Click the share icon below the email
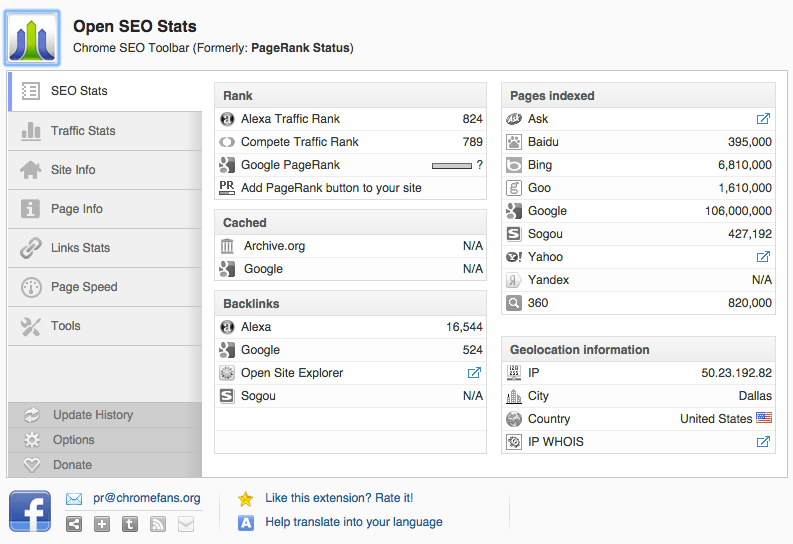Viewport: 793px width, 544px height. coord(74,524)
